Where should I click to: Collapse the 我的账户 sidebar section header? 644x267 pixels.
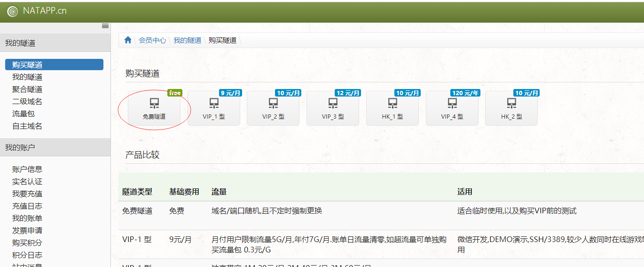[55, 147]
